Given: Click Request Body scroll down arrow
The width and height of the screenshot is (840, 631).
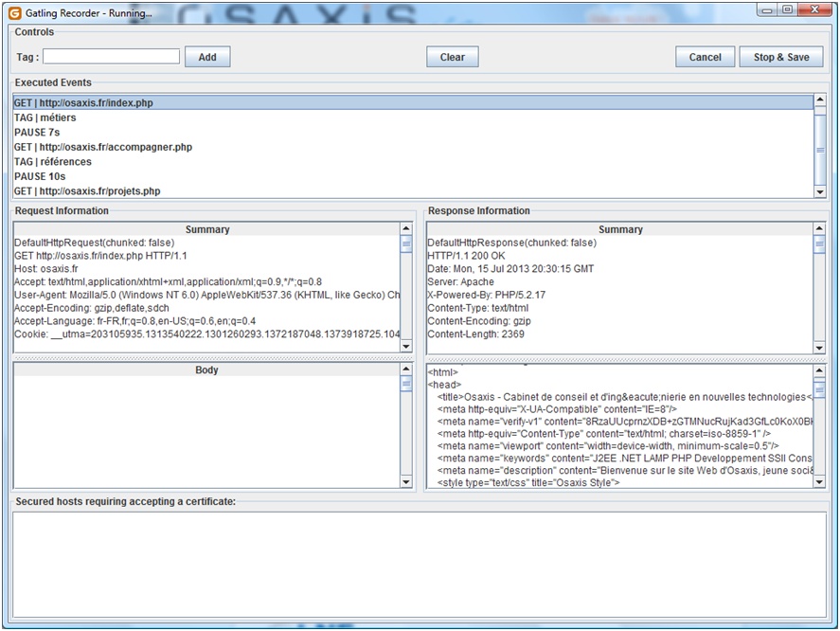Looking at the screenshot, I should click(x=406, y=482).
